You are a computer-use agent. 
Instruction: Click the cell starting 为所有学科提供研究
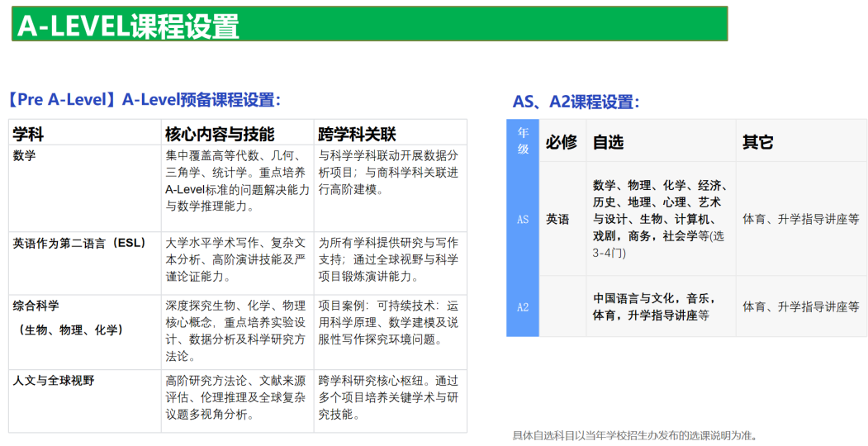tap(391, 263)
